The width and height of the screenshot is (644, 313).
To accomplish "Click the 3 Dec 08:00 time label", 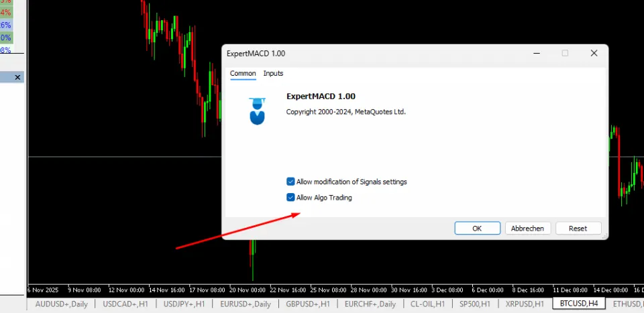I will click(x=448, y=290).
